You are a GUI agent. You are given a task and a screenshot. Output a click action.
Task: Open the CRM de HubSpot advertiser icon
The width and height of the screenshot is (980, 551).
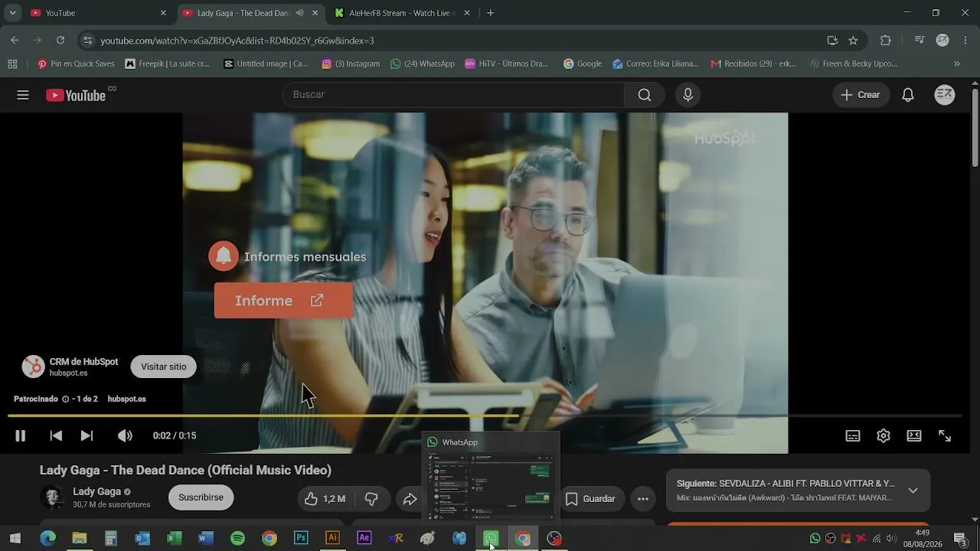pyautogui.click(x=33, y=367)
